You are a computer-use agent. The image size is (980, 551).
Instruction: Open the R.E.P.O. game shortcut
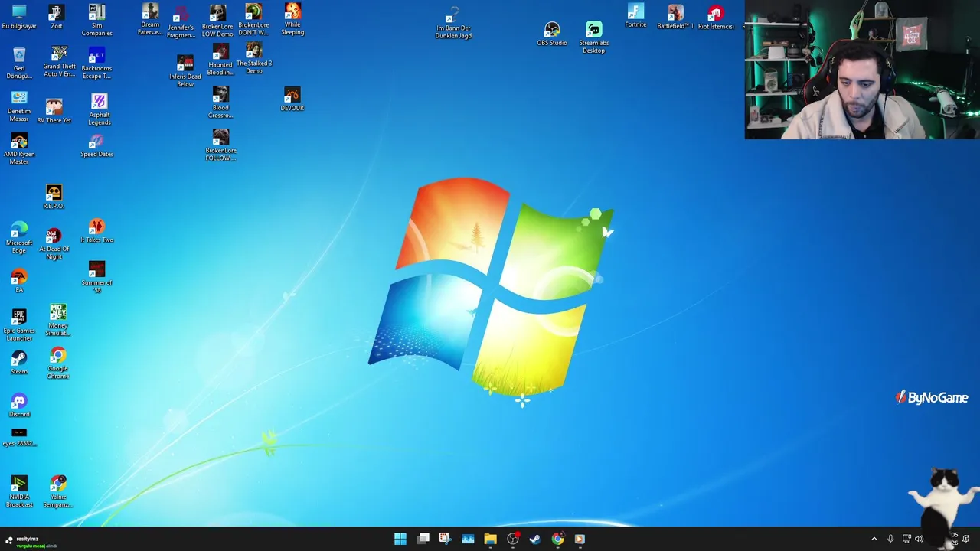tap(54, 197)
